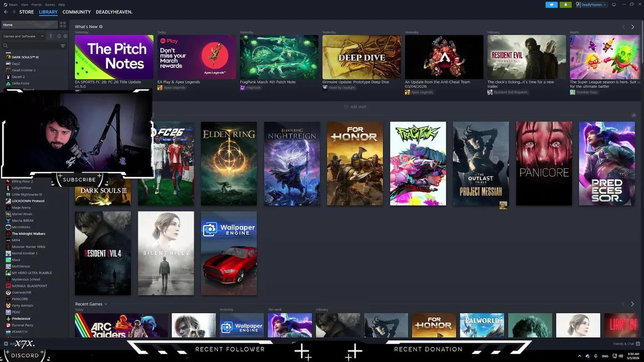Switch to the STORE tab

[27, 12]
